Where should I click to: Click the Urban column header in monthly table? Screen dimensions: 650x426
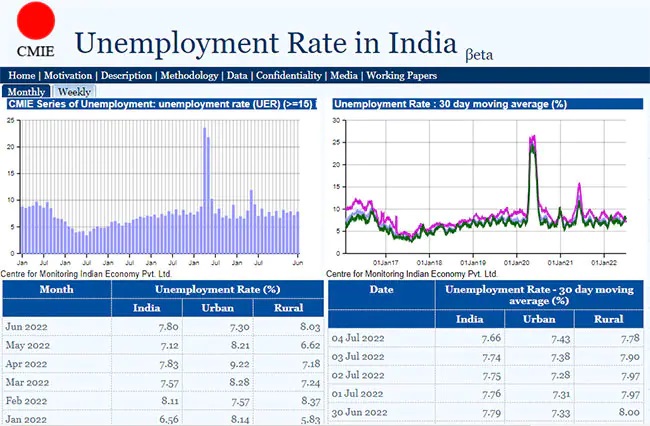click(218, 308)
